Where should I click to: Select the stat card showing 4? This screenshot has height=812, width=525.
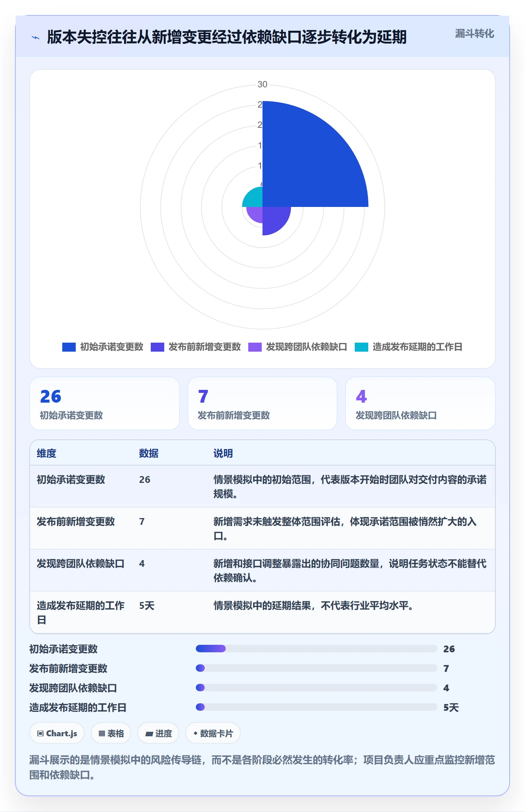[420, 403]
